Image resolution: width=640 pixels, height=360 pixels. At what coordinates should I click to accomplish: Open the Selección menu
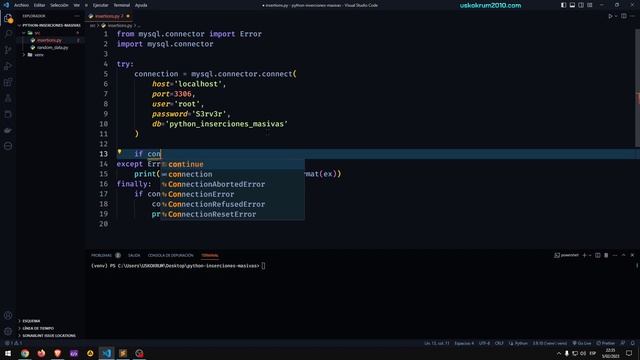(x=59, y=5)
